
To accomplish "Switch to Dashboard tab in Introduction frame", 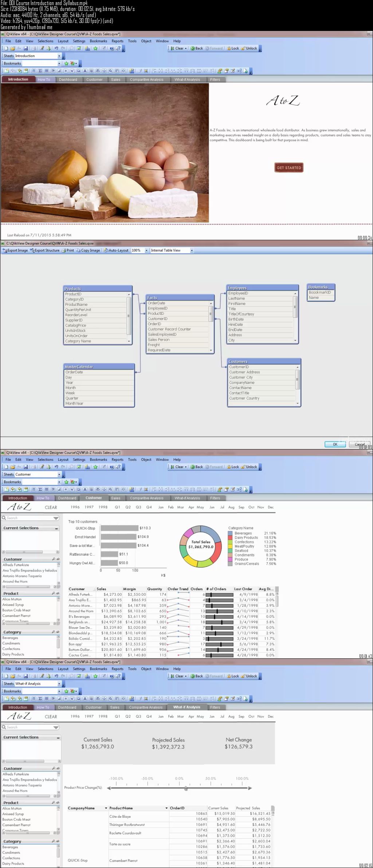I will click(x=68, y=80).
